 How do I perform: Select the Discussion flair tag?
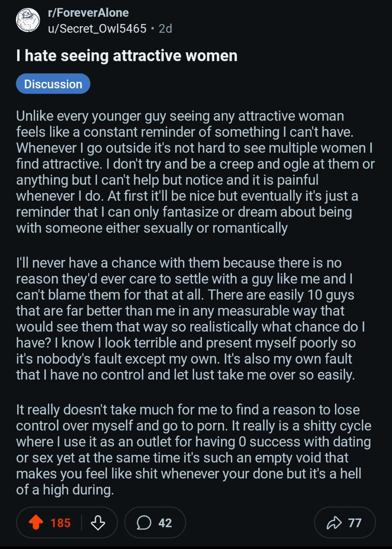point(53,84)
